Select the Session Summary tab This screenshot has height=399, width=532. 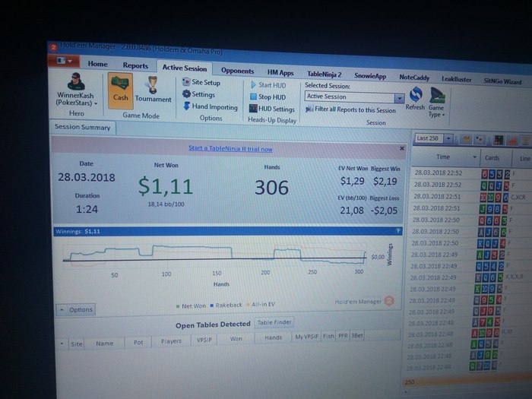[82, 127]
